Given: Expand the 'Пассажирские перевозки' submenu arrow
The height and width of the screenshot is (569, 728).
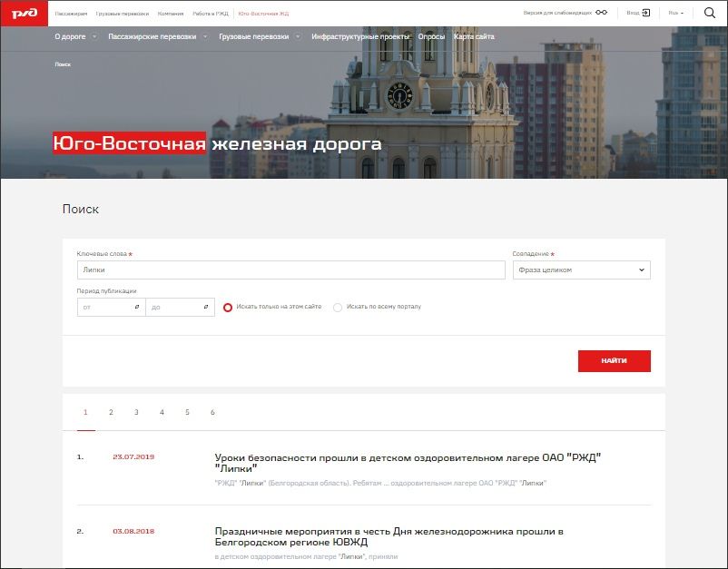Looking at the screenshot, I should click(205, 37).
